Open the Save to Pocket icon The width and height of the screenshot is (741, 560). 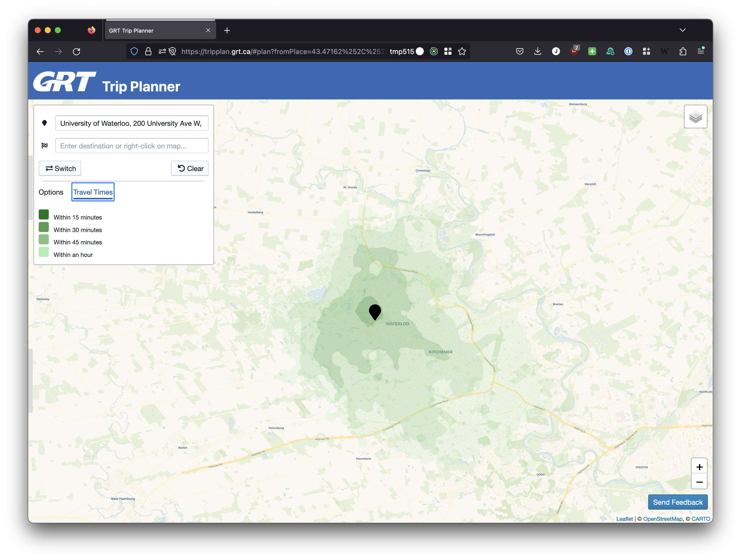pos(519,51)
